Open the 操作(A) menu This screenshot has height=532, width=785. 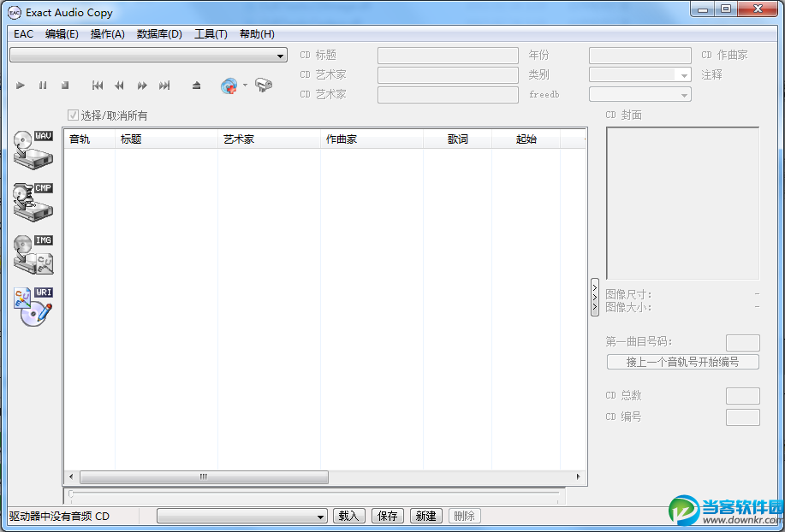(107, 34)
